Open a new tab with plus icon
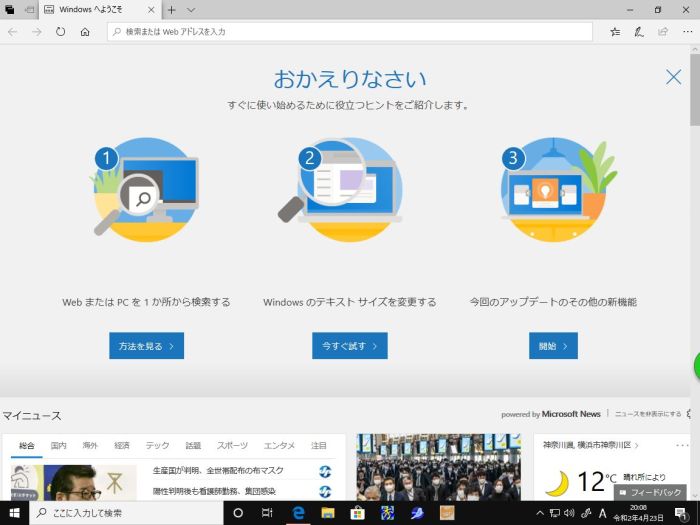This screenshot has width=700, height=525. (x=171, y=9)
